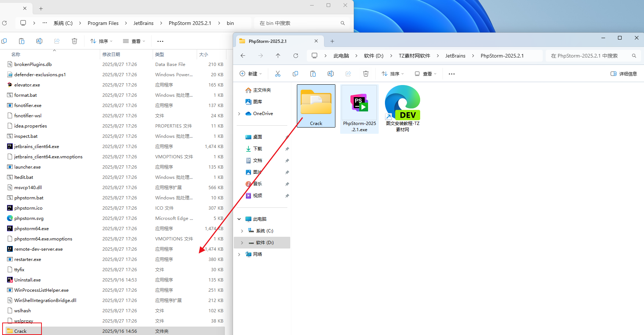Expand OneDrive in navigation pane
Viewport: 644px width, 335px height.
[x=239, y=114]
